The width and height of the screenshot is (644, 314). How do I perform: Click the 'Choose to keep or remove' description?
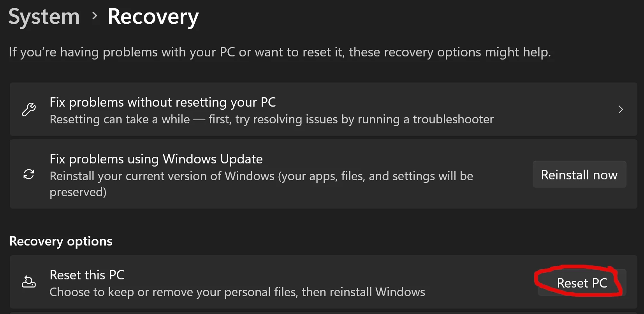pos(237,292)
